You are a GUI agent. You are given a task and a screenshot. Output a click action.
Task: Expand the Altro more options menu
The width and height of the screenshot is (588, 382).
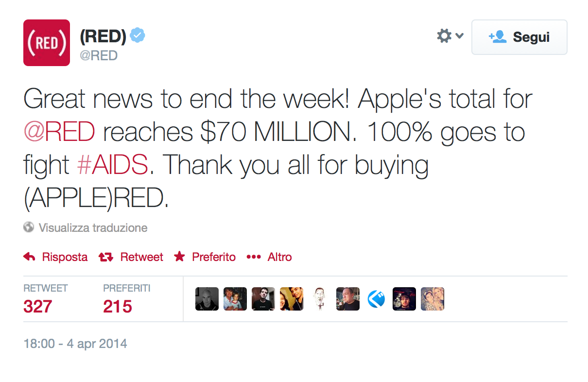click(269, 257)
